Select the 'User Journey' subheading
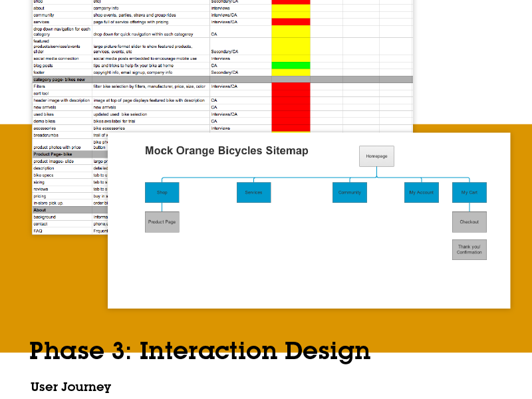This screenshot has width=532, height=399. pos(71,387)
